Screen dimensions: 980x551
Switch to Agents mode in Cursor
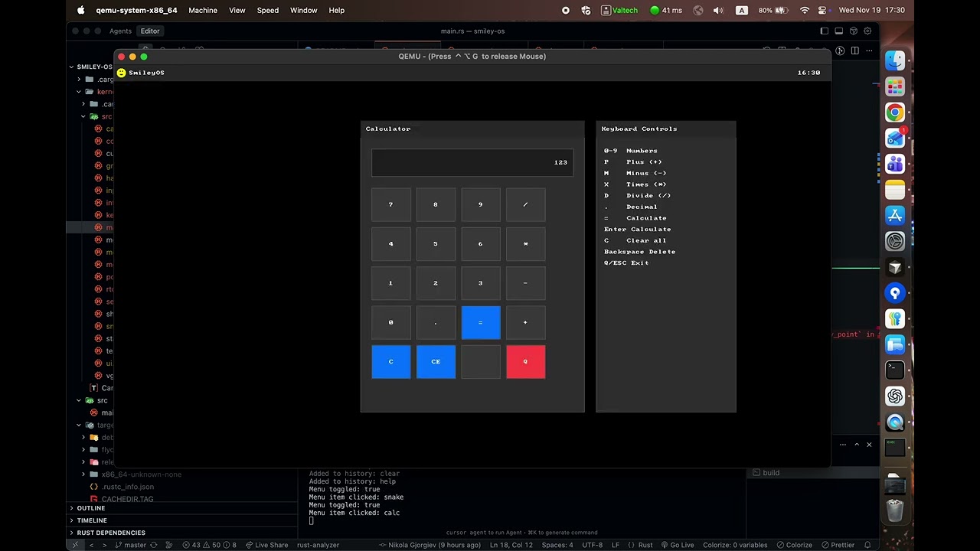pos(120,31)
